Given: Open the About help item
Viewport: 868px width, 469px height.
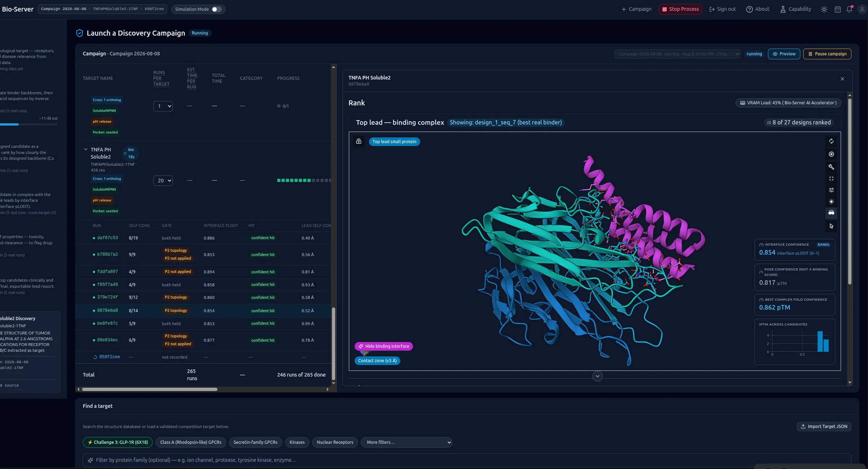Looking at the screenshot, I should pyautogui.click(x=758, y=9).
